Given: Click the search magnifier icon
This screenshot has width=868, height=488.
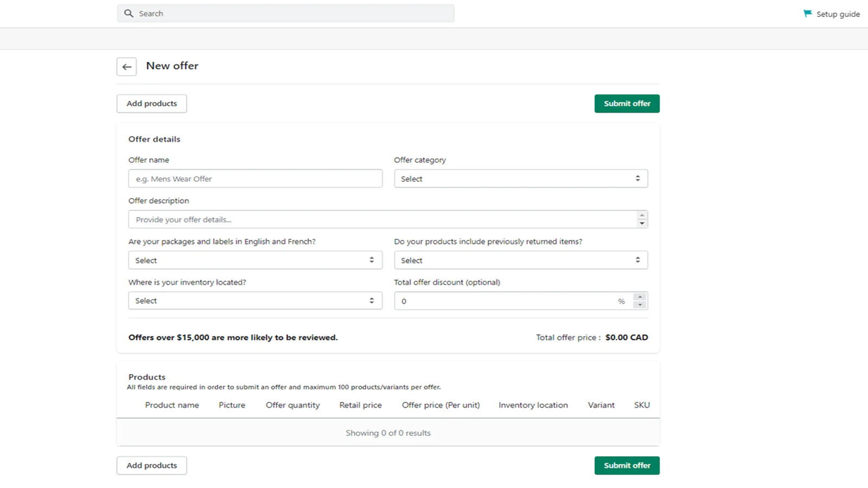Looking at the screenshot, I should (129, 14).
